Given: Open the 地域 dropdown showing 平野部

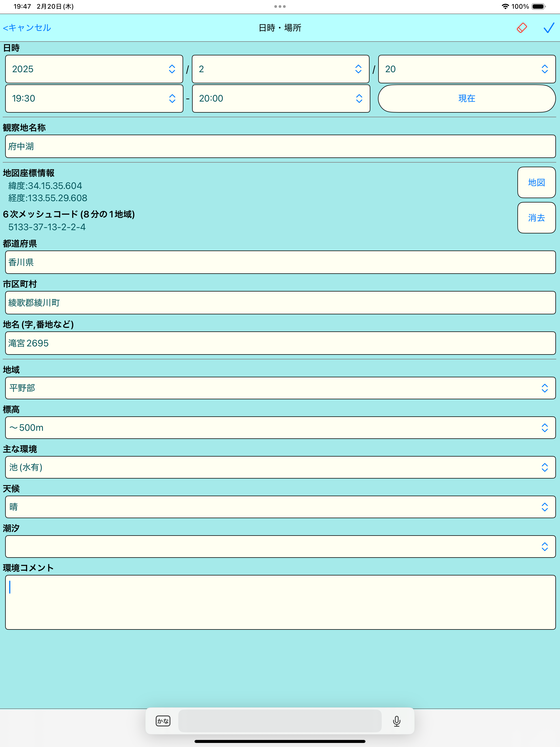Looking at the screenshot, I should tap(281, 388).
